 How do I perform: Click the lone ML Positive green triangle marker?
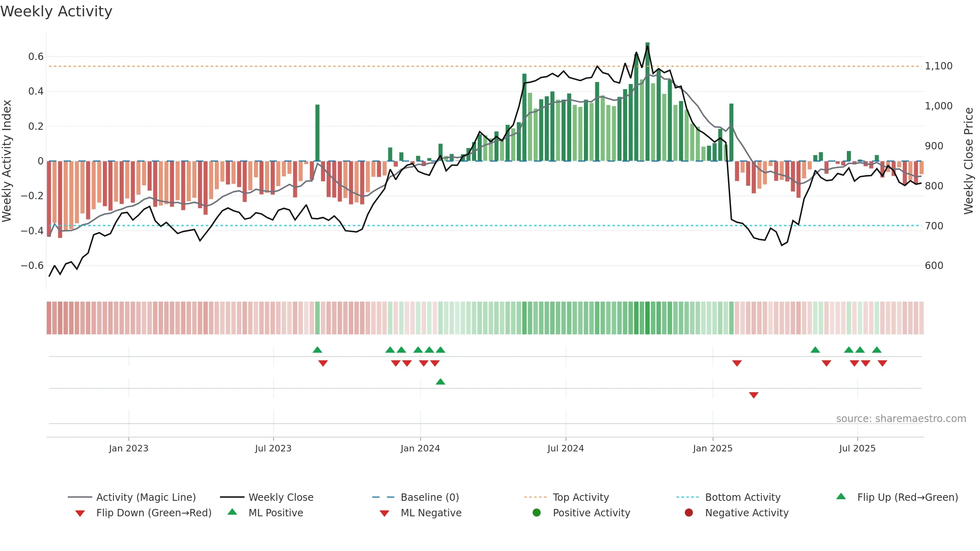click(x=440, y=382)
